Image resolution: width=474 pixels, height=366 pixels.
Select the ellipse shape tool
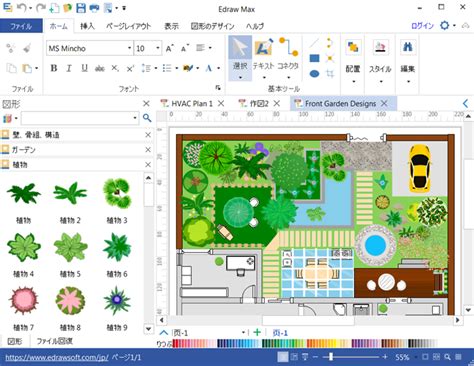pos(314,73)
